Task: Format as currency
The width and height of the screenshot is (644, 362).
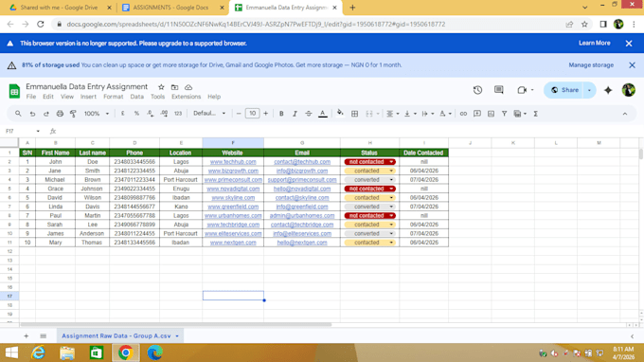Action: click(123, 114)
